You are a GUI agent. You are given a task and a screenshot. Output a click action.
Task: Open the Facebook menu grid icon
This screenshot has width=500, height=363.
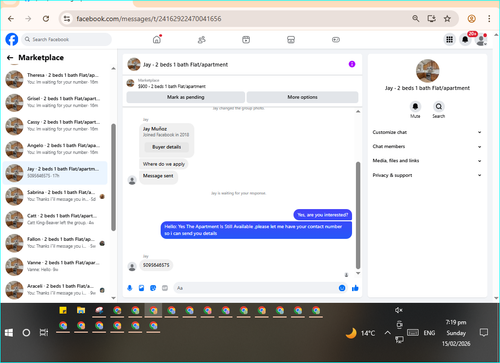pos(450,40)
